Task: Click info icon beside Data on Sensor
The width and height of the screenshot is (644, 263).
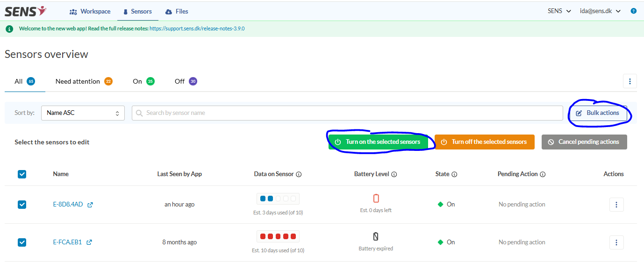Action: click(299, 174)
